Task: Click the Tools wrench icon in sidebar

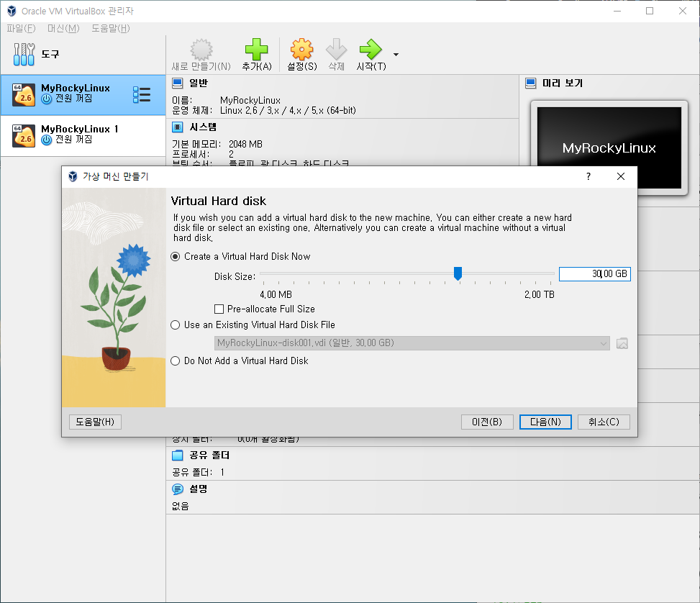Action: tap(24, 55)
